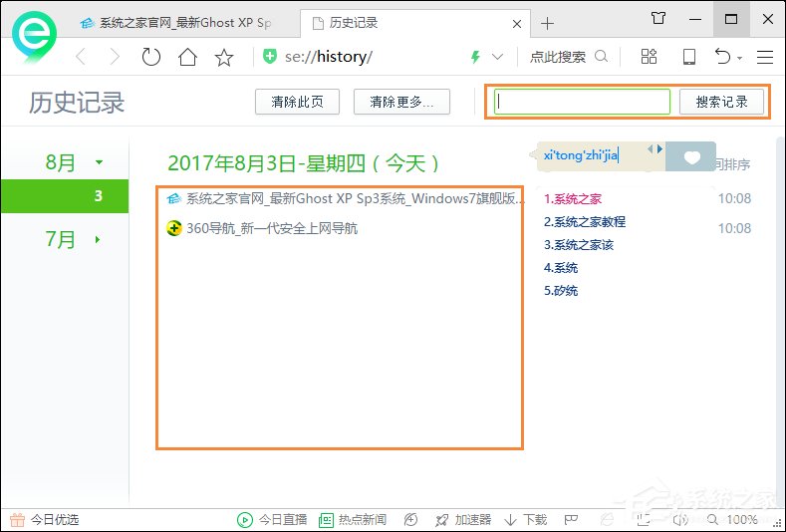Focus the history search input field

pos(582,102)
